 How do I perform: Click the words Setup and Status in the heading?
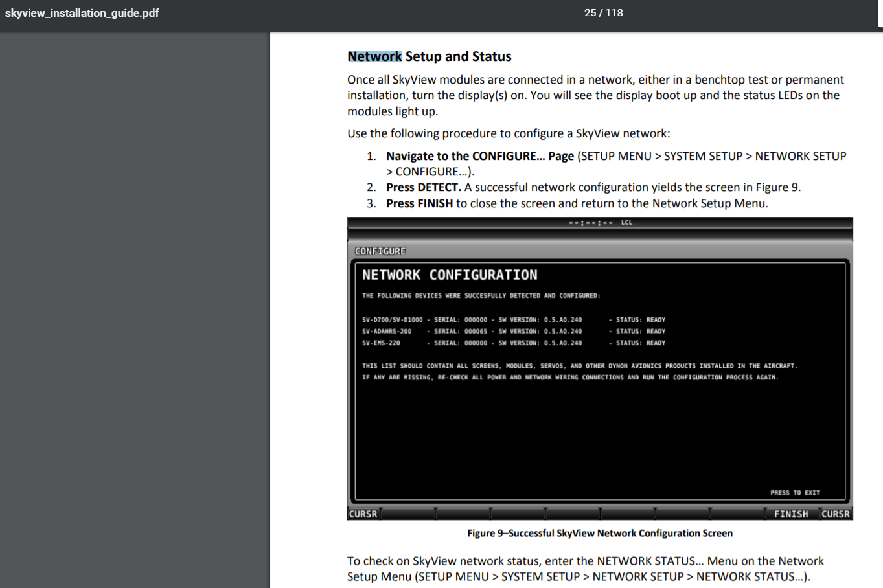(458, 56)
